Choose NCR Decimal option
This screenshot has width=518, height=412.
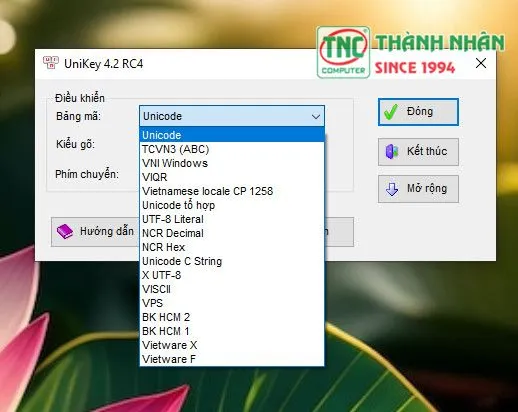click(x=232, y=233)
